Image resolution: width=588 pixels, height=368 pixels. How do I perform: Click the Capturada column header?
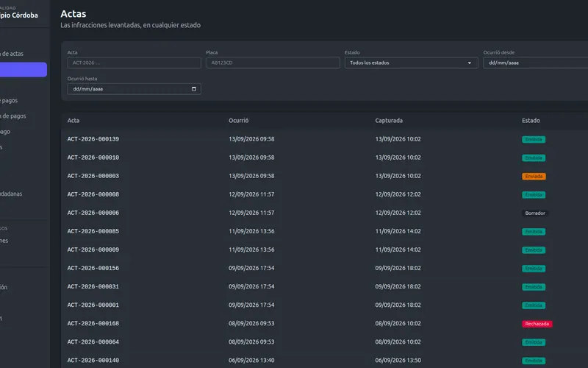[x=389, y=121]
